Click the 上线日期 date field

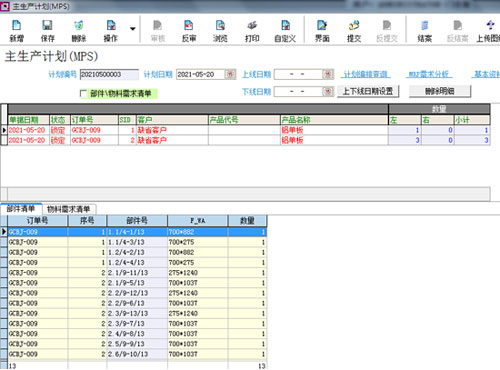click(299, 74)
